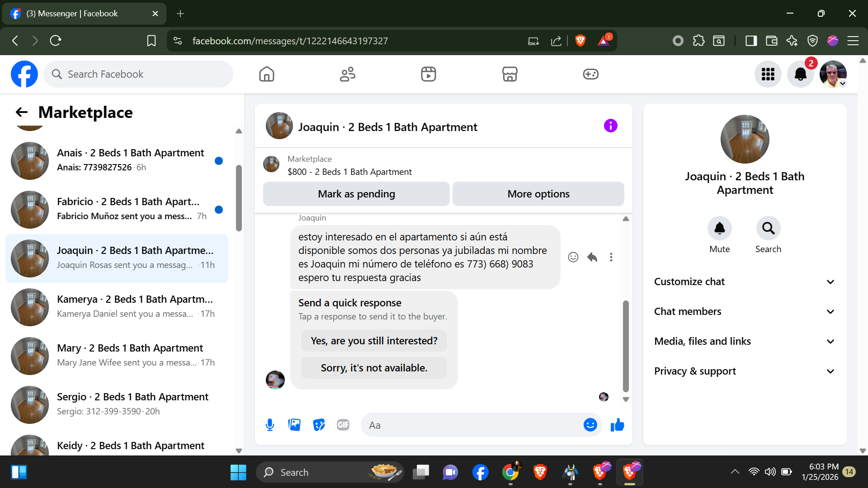
Task: Expand the Chat members section
Action: coord(745,312)
